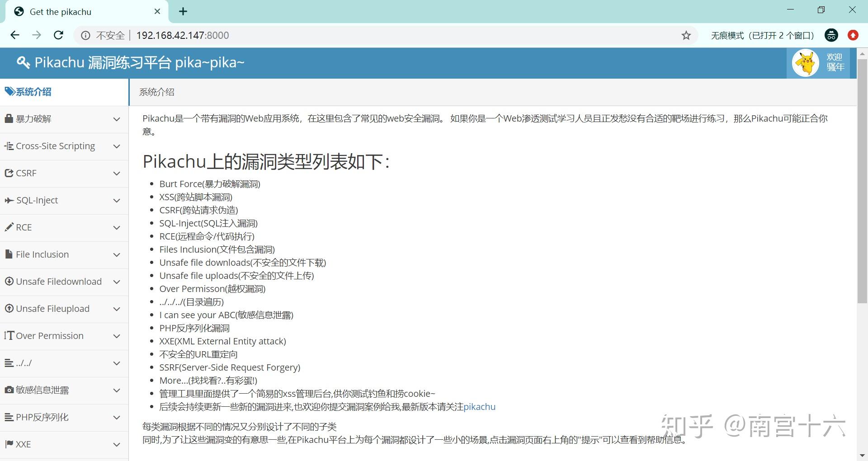868x461 pixels.
Task: Click the Cross-Site Scripting sidebar icon
Action: click(8, 146)
